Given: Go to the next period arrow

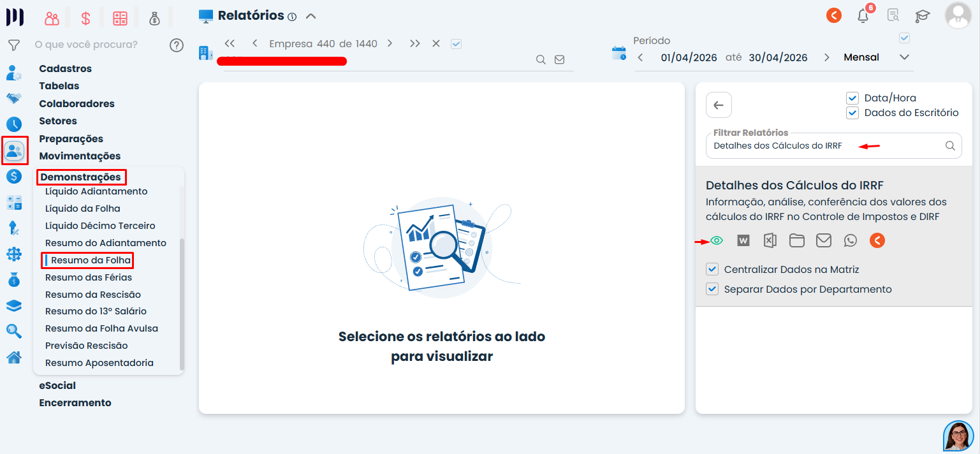Looking at the screenshot, I should (827, 57).
